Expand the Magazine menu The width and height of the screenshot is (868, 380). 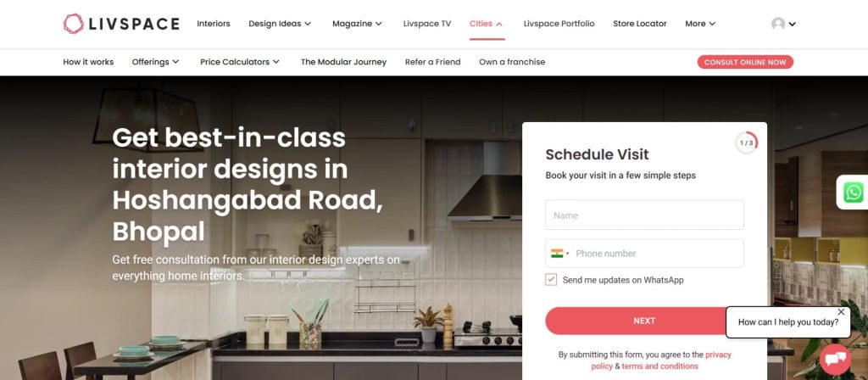[357, 24]
